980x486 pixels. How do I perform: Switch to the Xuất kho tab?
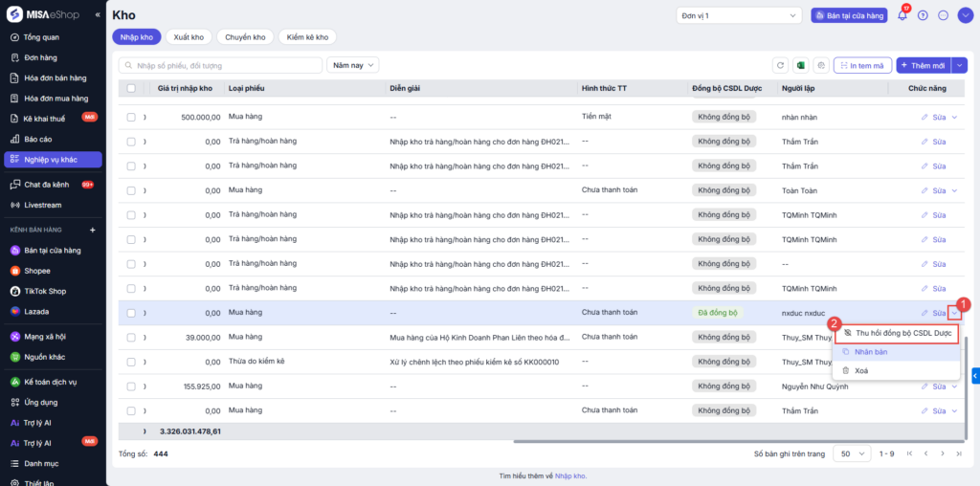click(189, 36)
